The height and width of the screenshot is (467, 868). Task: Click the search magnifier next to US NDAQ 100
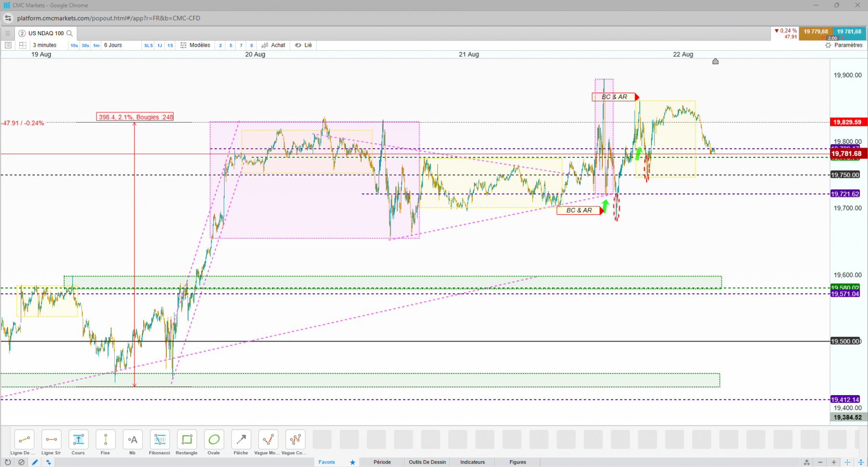coord(69,33)
